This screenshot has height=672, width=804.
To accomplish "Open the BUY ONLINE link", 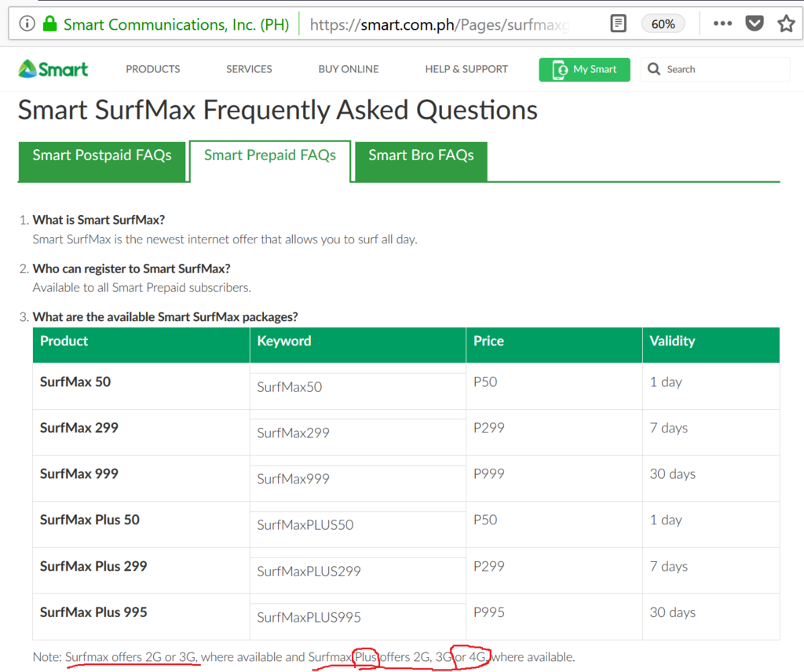I will (x=348, y=69).
